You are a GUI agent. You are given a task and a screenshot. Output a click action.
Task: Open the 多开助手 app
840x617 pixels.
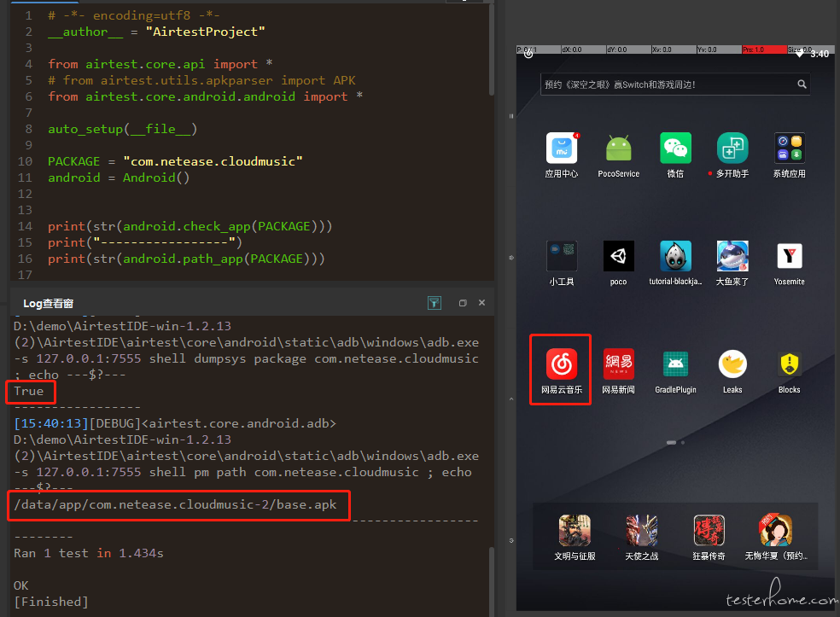pos(732,148)
